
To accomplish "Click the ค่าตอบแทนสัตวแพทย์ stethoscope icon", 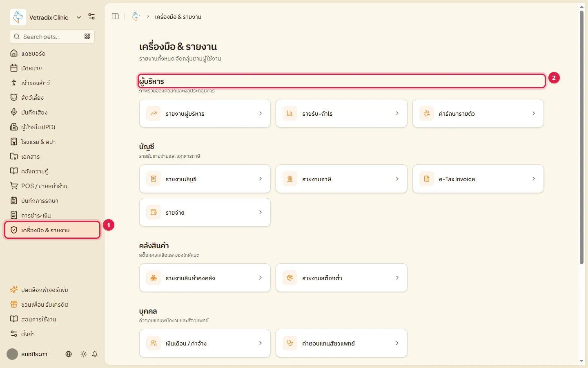I will pos(290,343).
